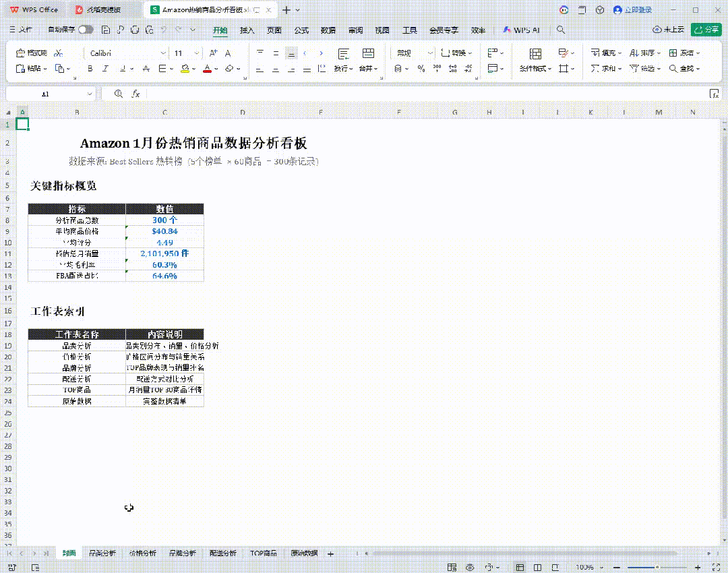Click cell showing $40.84
Image resolution: width=728 pixels, height=573 pixels.
tap(165, 231)
